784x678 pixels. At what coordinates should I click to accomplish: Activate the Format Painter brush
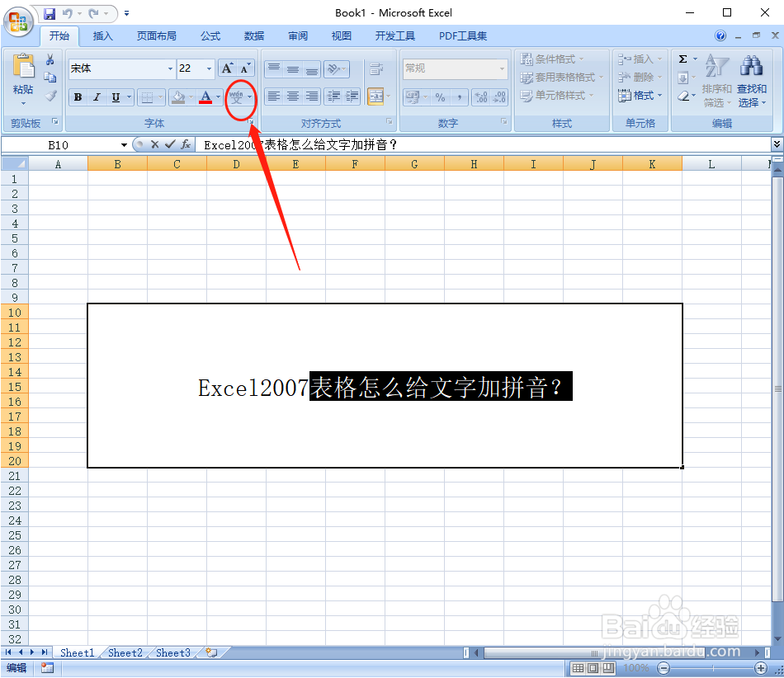click(50, 96)
